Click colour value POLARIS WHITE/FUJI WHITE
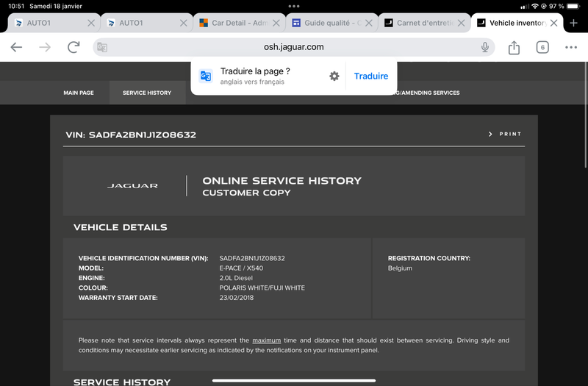The image size is (588, 386). tap(262, 287)
